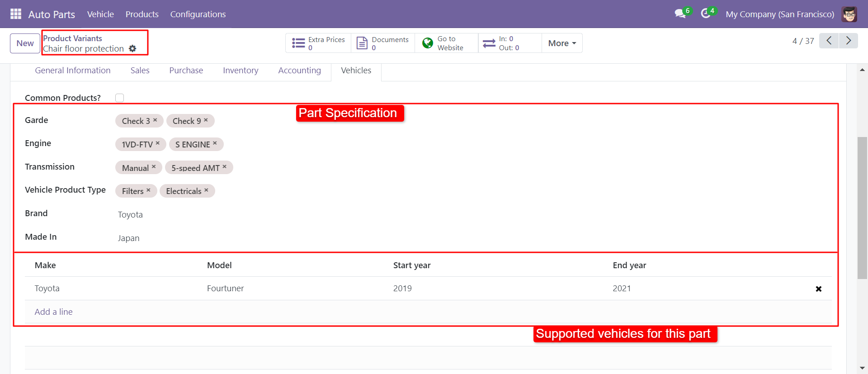868x374 pixels.
Task: Go to next record arrow
Action: 848,41
